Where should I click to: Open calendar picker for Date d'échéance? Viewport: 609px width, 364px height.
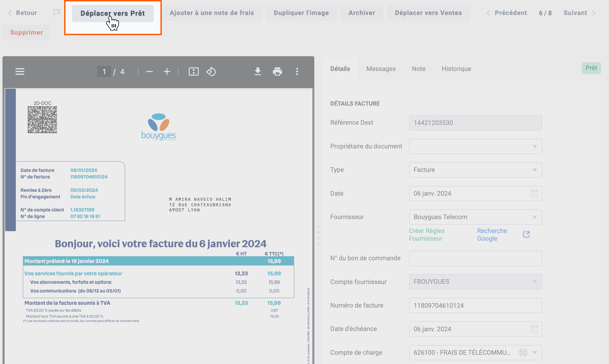click(534, 329)
